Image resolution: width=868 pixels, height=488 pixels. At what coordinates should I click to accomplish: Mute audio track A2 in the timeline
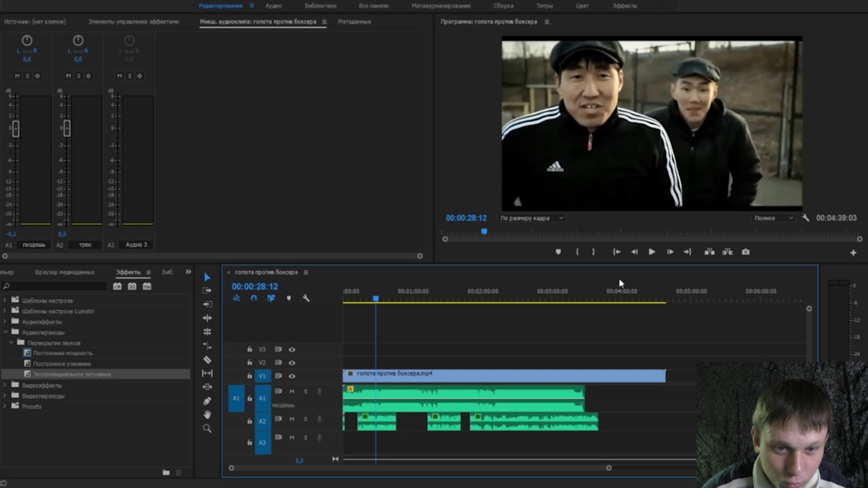point(292,420)
